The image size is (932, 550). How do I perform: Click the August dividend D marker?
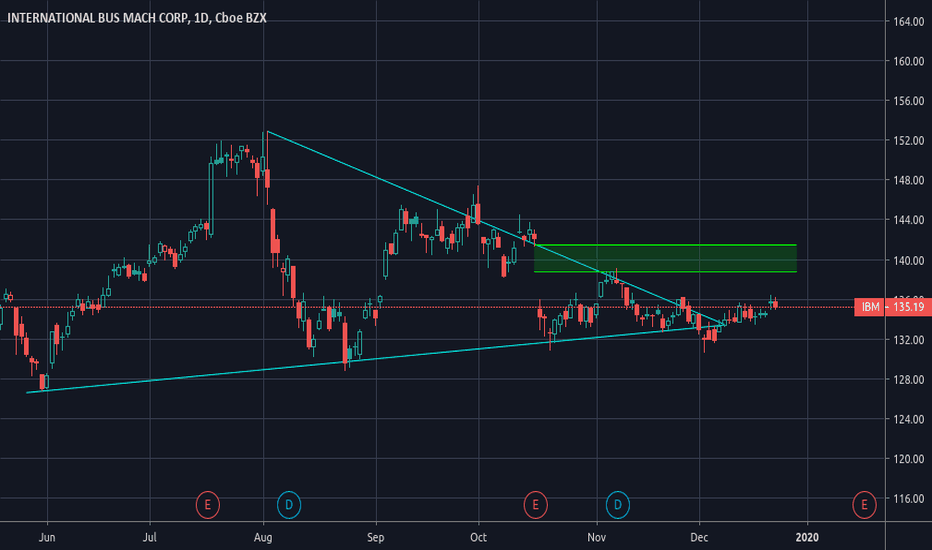(x=289, y=505)
